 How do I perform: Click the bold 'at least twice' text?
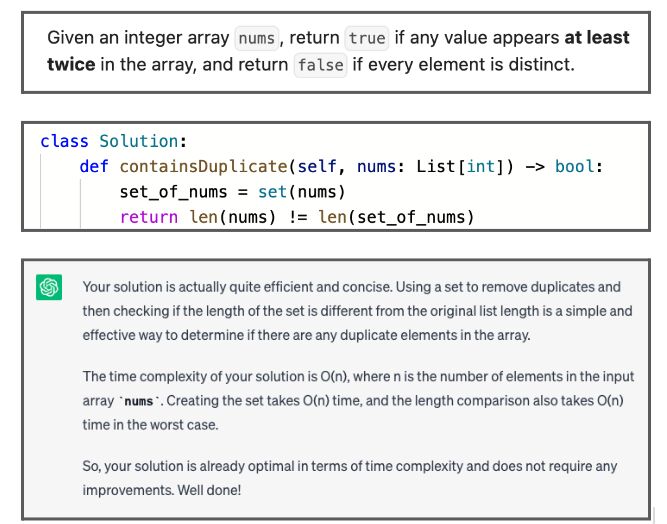point(596,38)
